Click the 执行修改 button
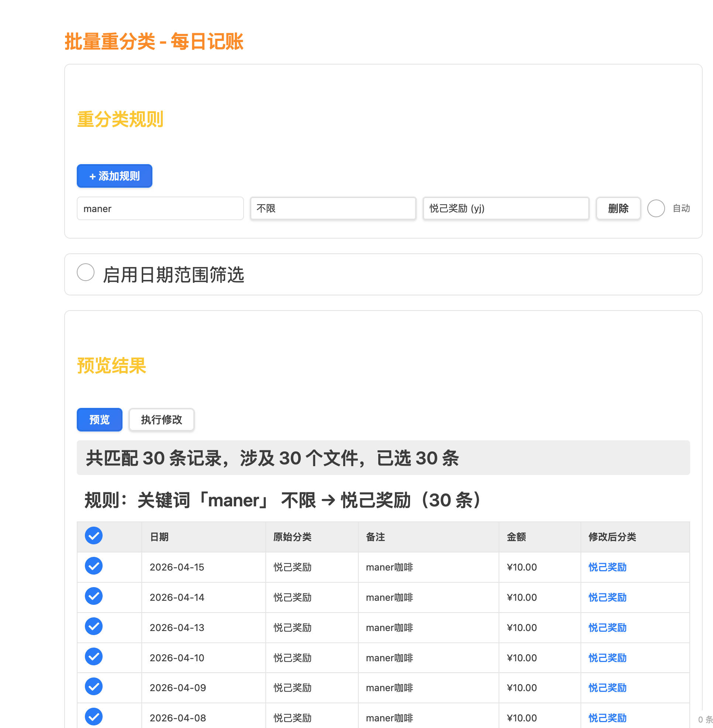The width and height of the screenshot is (713, 728). 161,420
